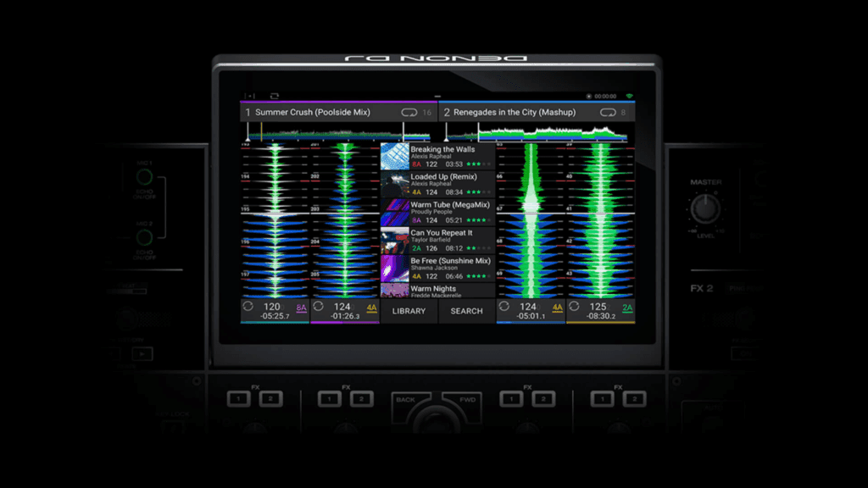Tap the 8A key on 120 BPM deck
The width and height of the screenshot is (868, 488).
[x=301, y=308]
